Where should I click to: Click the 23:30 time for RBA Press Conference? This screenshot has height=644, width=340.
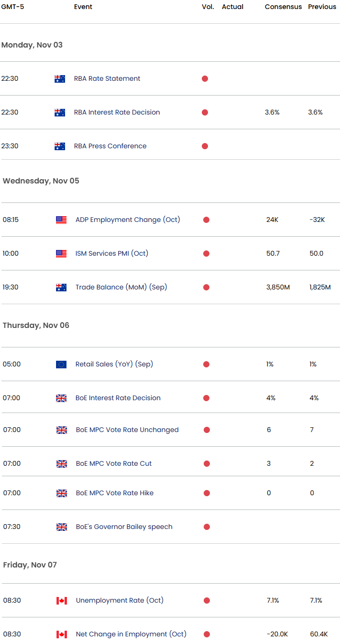point(10,146)
